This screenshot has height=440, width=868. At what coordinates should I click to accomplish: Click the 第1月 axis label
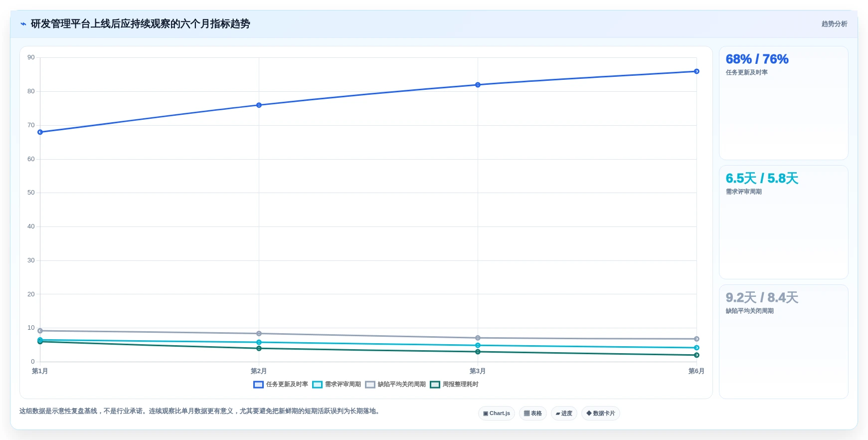point(40,371)
